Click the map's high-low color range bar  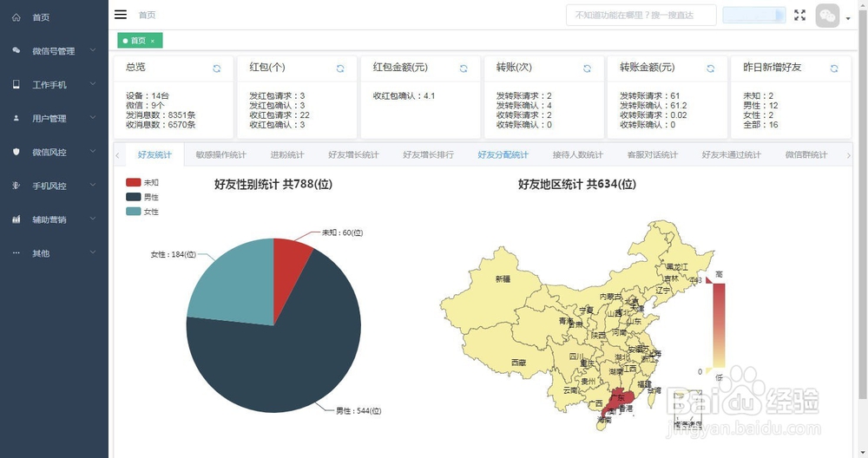[719, 325]
